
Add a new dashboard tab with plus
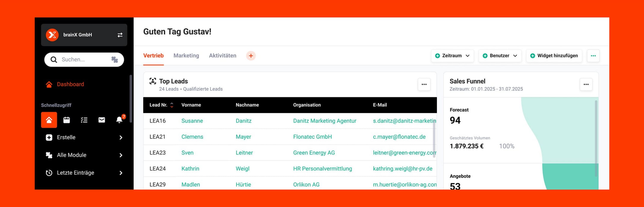[x=251, y=56]
